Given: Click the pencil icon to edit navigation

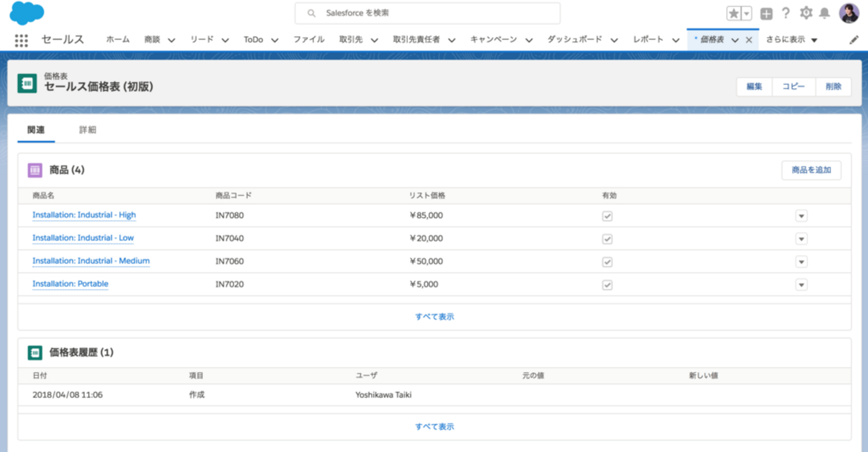Looking at the screenshot, I should coord(854,40).
